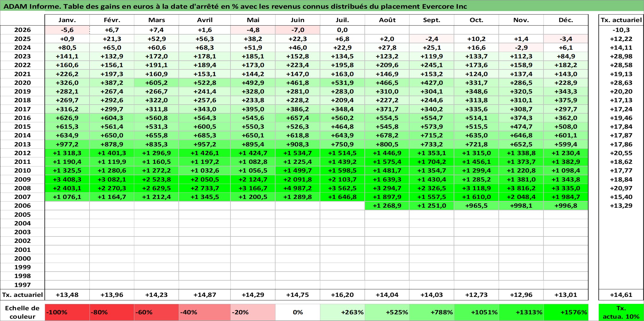This screenshot has width=644, height=321.
Task: Click the 'Tx. actuariel' right column header
Action: pos(621,20)
